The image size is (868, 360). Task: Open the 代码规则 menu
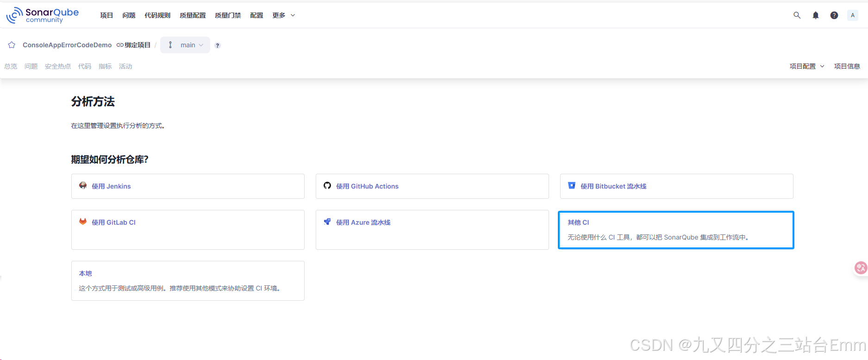tap(157, 15)
